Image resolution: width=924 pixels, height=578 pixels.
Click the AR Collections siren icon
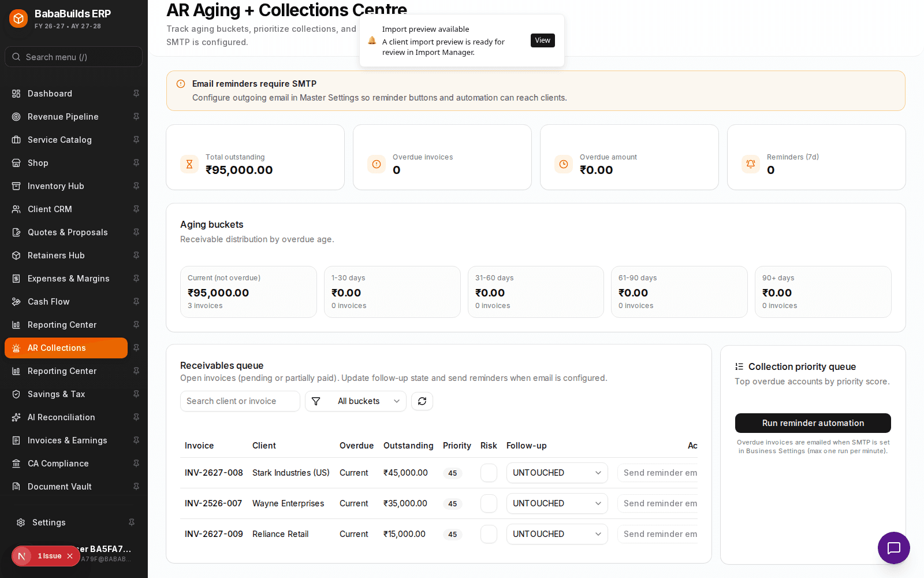(x=16, y=348)
